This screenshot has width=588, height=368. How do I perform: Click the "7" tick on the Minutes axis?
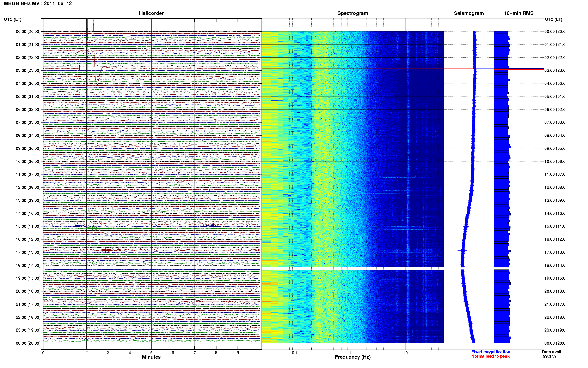195,353
